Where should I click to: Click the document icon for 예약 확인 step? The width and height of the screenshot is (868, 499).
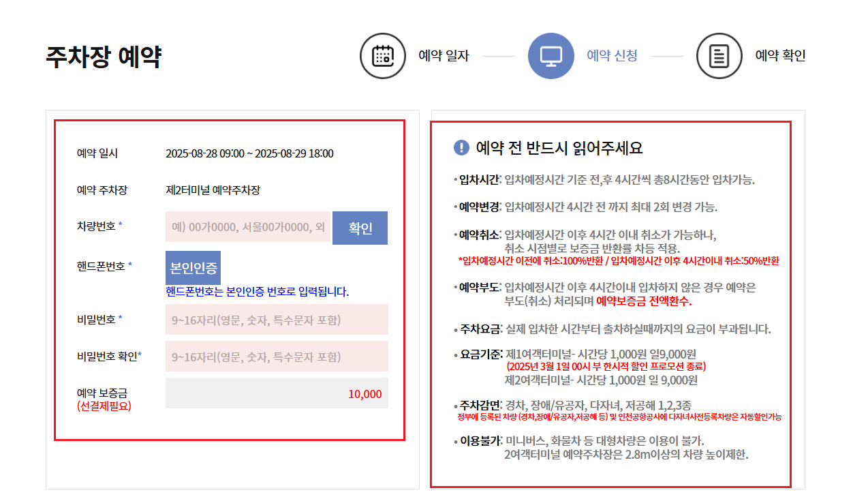pos(719,56)
